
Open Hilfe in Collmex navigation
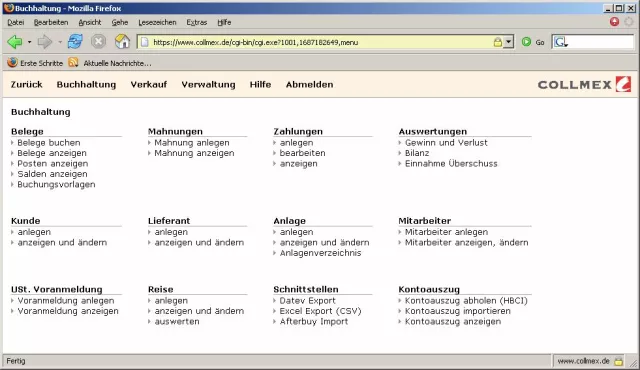pyautogui.click(x=260, y=84)
